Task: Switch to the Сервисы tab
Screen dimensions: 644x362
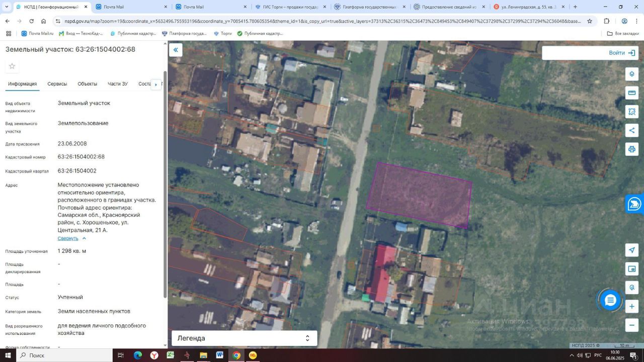Action: pyautogui.click(x=57, y=84)
